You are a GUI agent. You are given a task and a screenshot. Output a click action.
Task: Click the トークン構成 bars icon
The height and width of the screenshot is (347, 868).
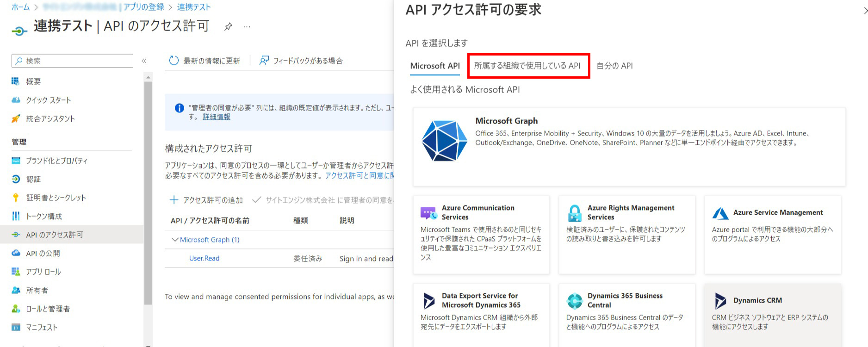tap(16, 216)
